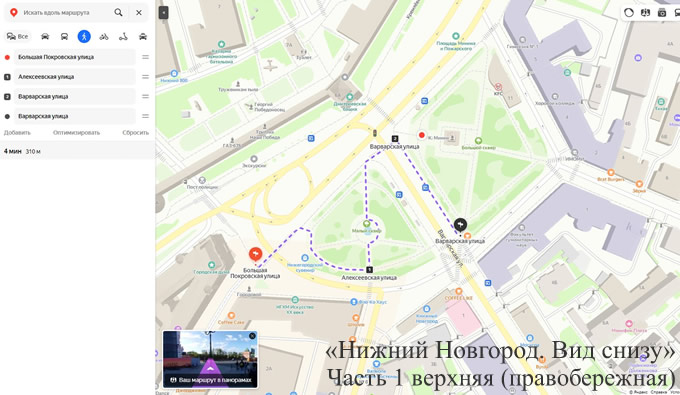Select the car route mode icon
The height and width of the screenshot is (395, 680).
coord(45,36)
